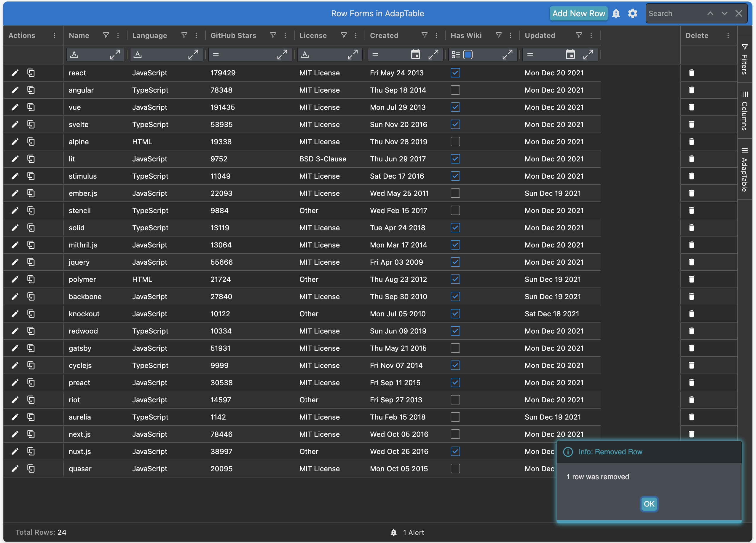Open the Updated column menu
756x543 pixels.
point(591,35)
